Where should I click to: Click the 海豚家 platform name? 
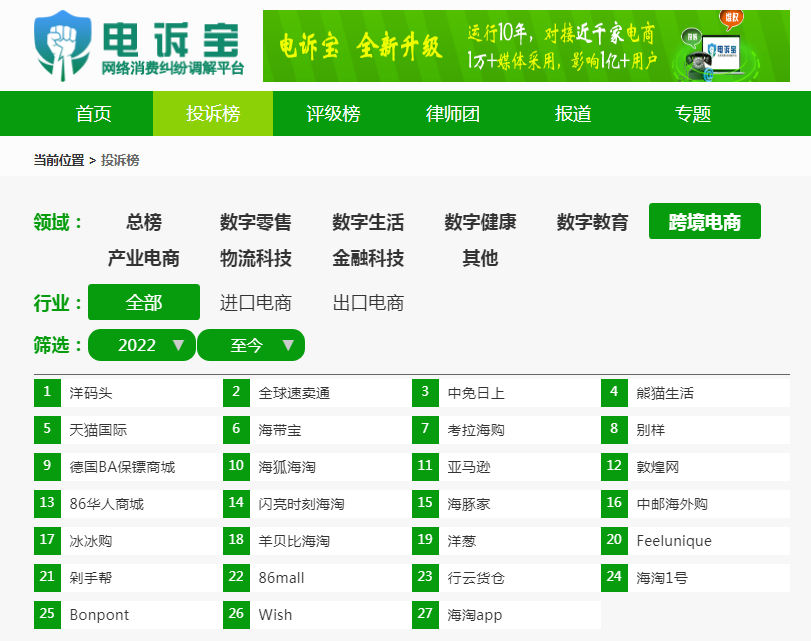pyautogui.click(x=469, y=504)
